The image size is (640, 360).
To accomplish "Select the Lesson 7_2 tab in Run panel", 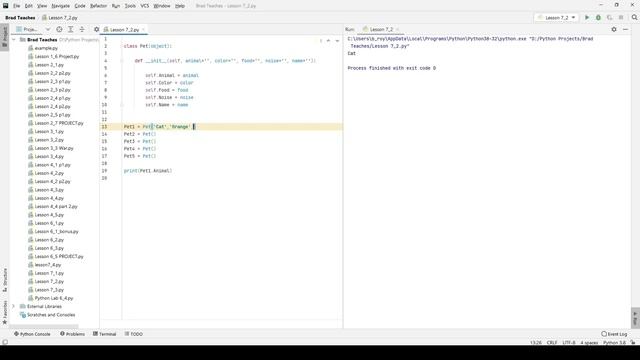I will tap(381, 29).
